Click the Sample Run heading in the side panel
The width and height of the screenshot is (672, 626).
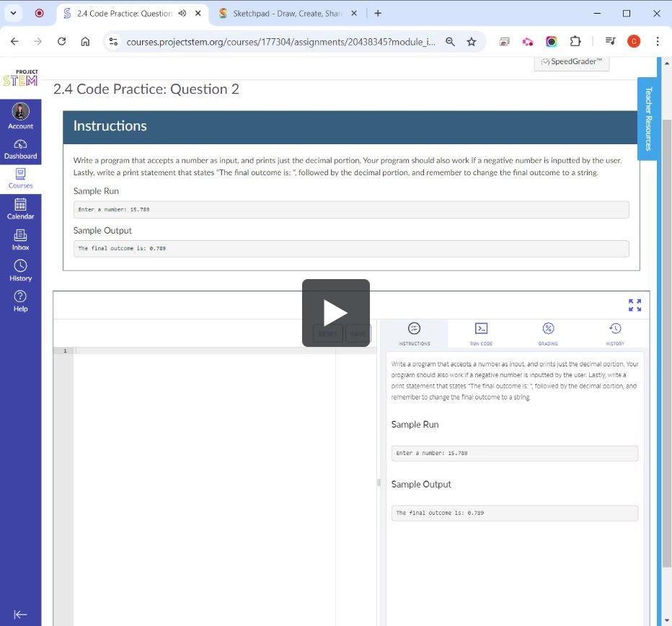coord(415,425)
